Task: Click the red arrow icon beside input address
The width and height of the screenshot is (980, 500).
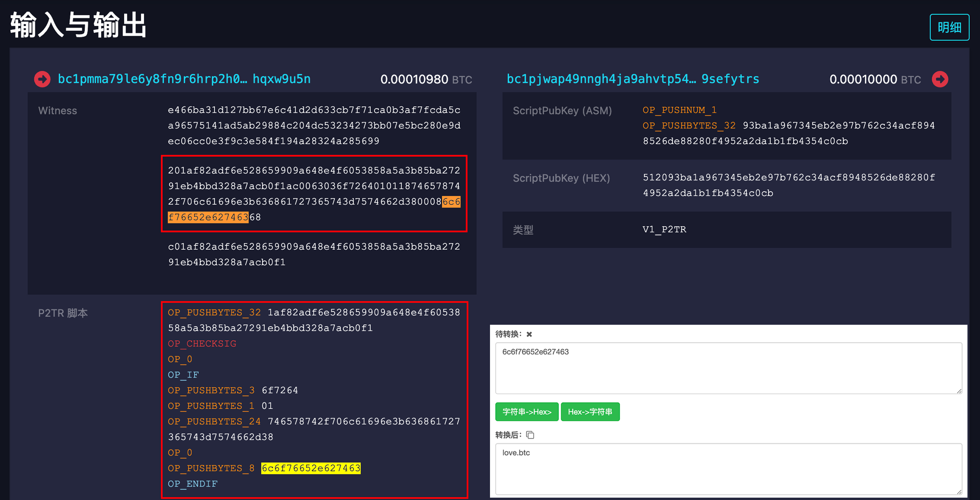Action: (42, 79)
